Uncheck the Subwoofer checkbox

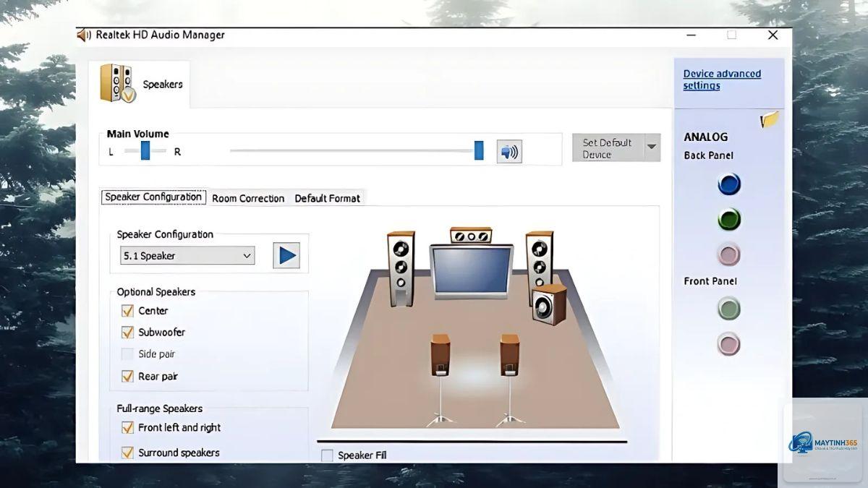127,333
